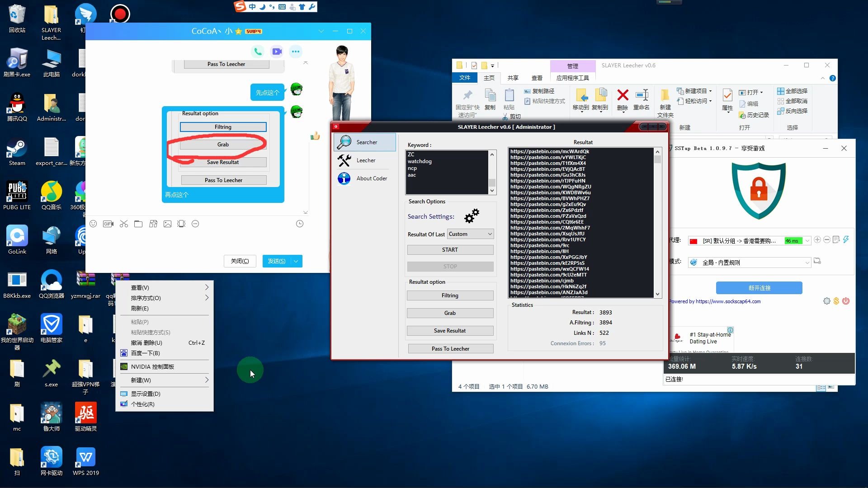The image size is (868, 488).
Task: Select 查看 from the desktop context menu
Action: 140,287
